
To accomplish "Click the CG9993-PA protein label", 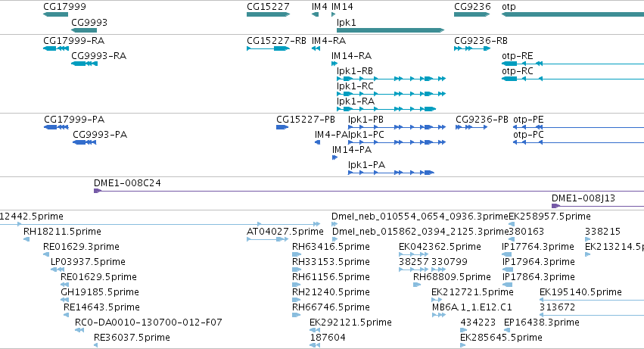I will (100, 135).
